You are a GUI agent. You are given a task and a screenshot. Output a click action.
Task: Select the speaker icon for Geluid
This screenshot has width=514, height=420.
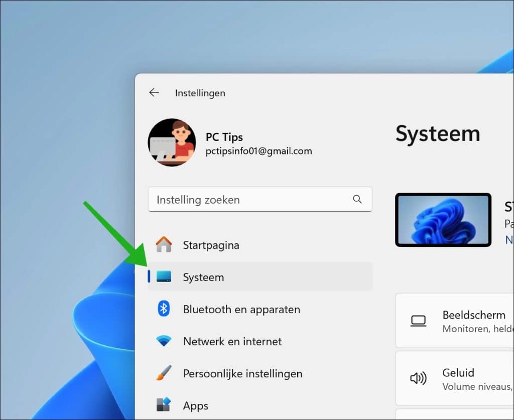click(x=418, y=378)
